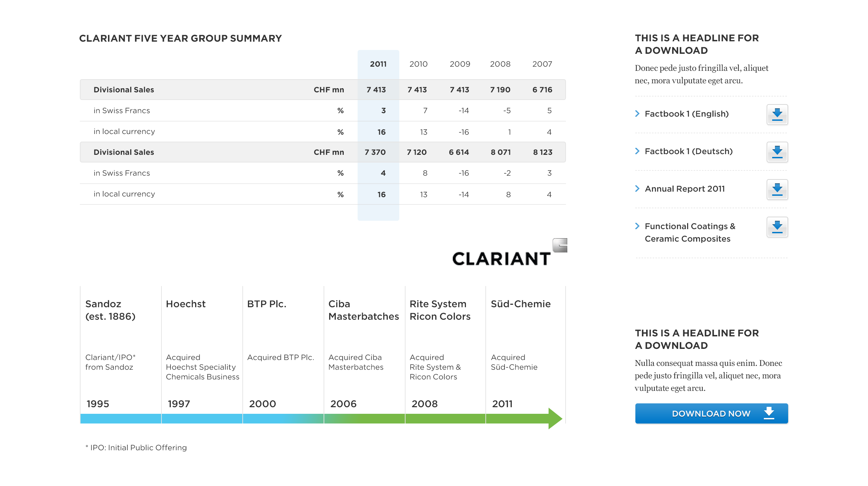Click the 'Hoechst' timeline heading
The height and width of the screenshot is (486, 868).
pyautogui.click(x=186, y=304)
